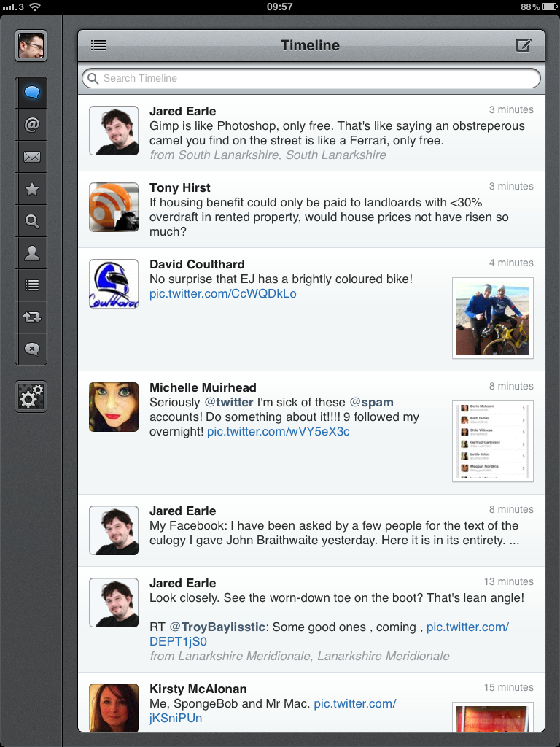Open the list menu in Timeline header
The image size is (560, 747).
click(x=98, y=45)
